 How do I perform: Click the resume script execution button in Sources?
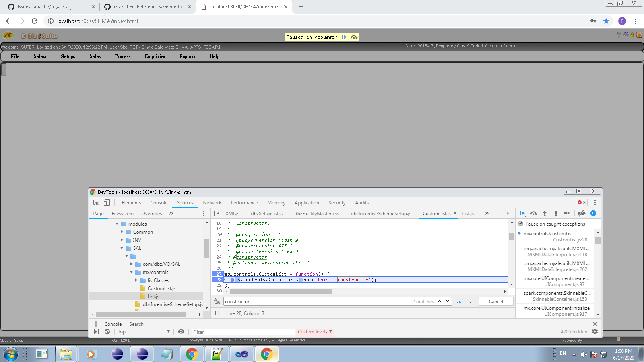pyautogui.click(x=522, y=214)
